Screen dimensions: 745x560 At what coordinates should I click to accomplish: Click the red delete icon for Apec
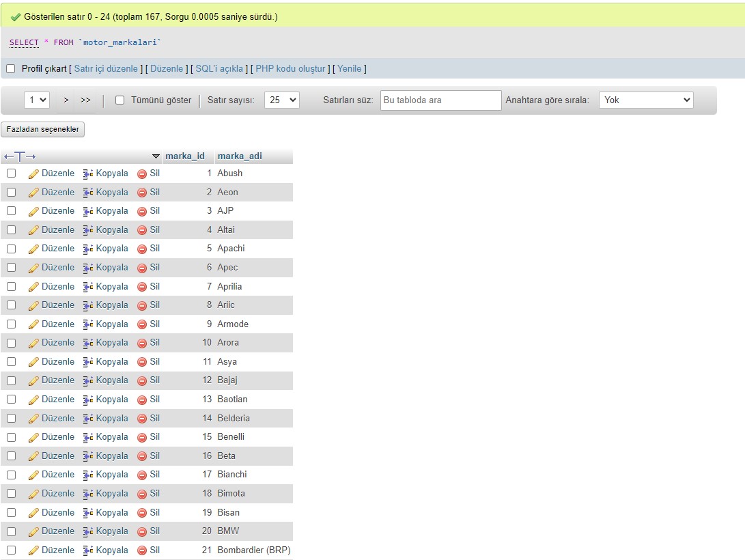click(x=141, y=268)
